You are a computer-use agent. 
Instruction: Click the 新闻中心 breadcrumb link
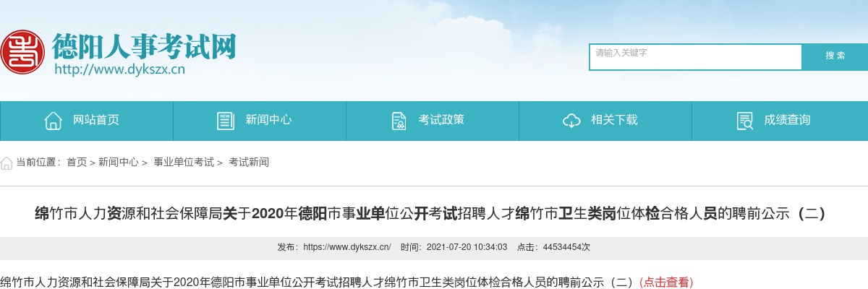119,163
